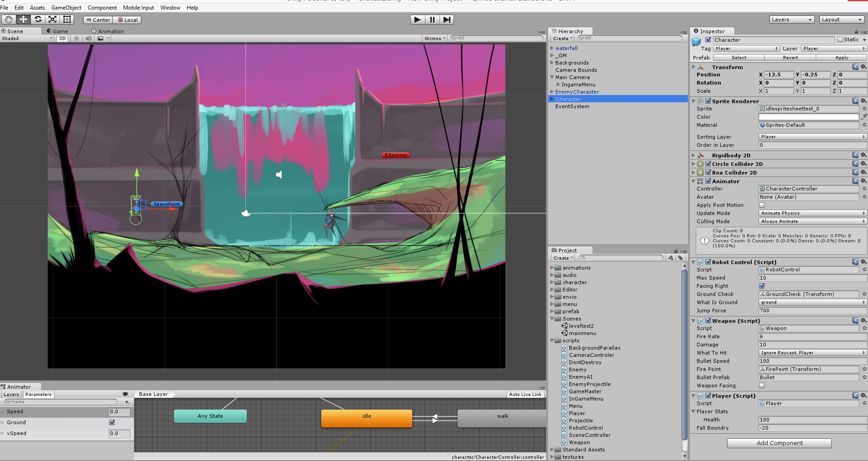Select the Rotate tool
Screen dimensions: 868x461
(x=38, y=20)
